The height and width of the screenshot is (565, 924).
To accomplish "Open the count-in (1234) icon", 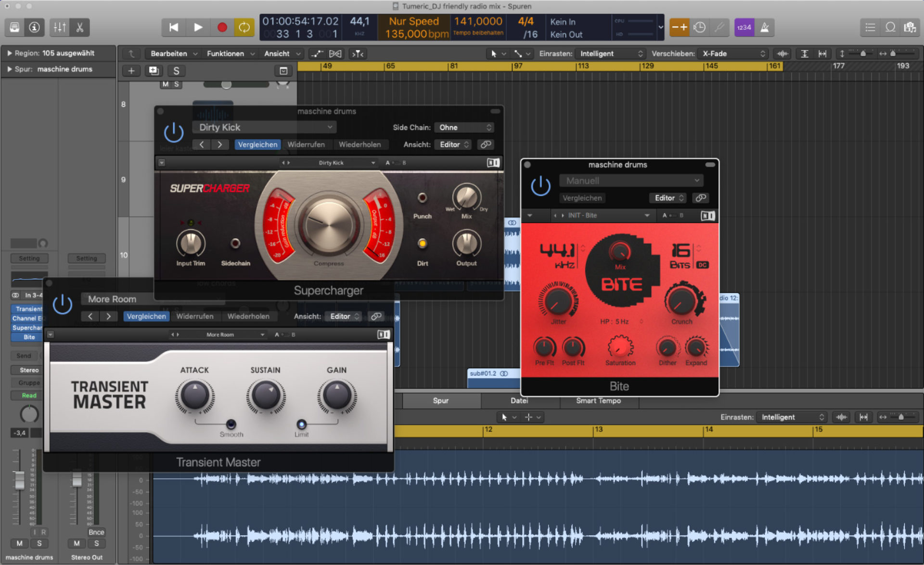I will 744,27.
